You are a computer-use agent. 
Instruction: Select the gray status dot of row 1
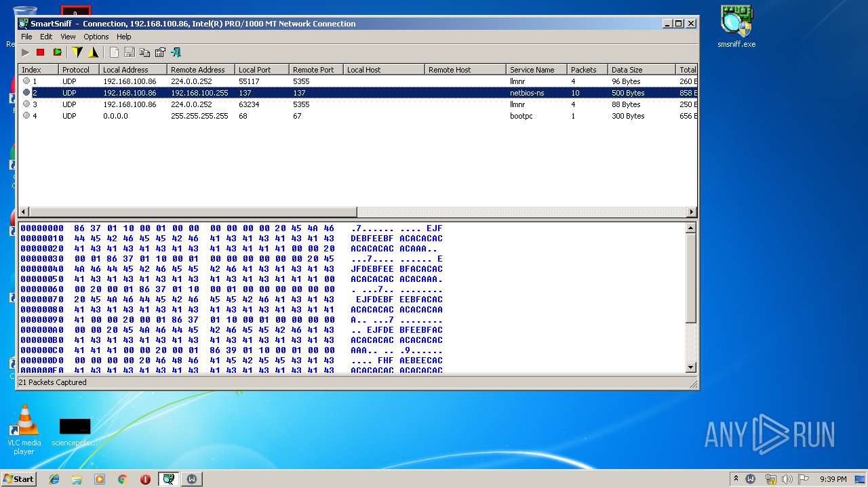pos(26,81)
